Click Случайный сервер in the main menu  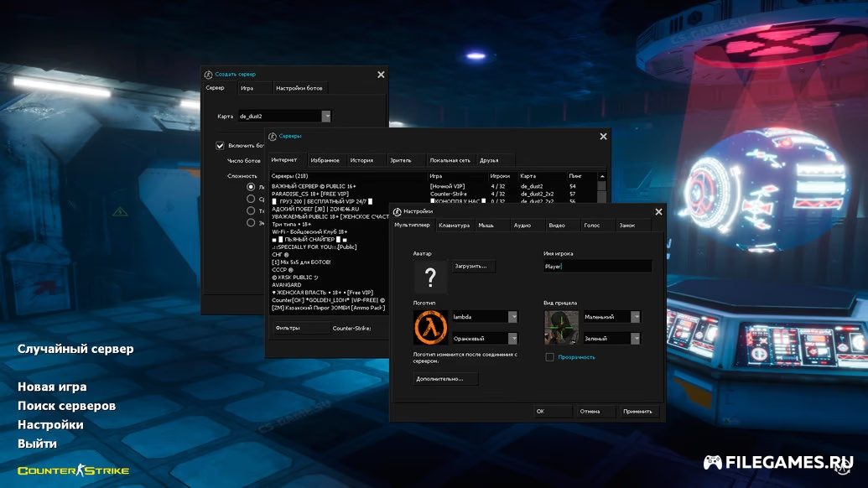pos(75,349)
